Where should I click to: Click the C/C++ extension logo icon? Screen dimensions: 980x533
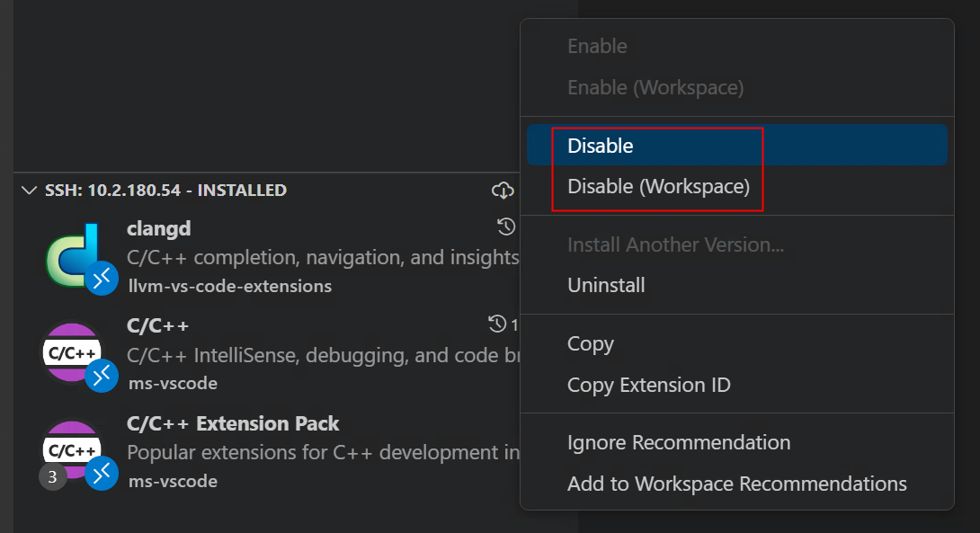pyautogui.click(x=72, y=352)
